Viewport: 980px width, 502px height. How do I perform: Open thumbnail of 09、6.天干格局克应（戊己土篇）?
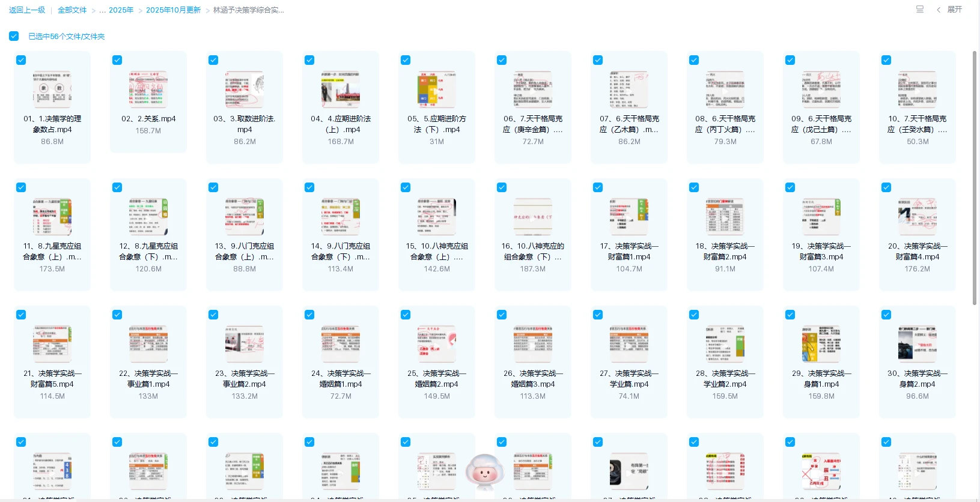[821, 89]
